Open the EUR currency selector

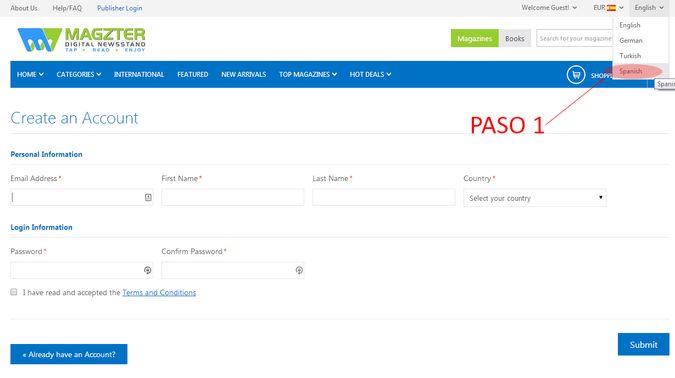[x=608, y=8]
